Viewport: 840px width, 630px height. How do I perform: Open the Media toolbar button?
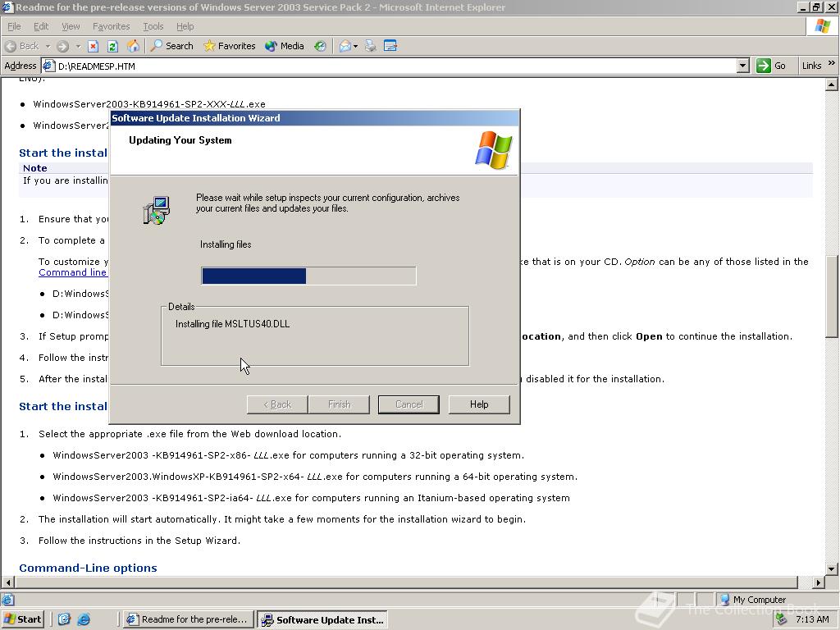(285, 46)
